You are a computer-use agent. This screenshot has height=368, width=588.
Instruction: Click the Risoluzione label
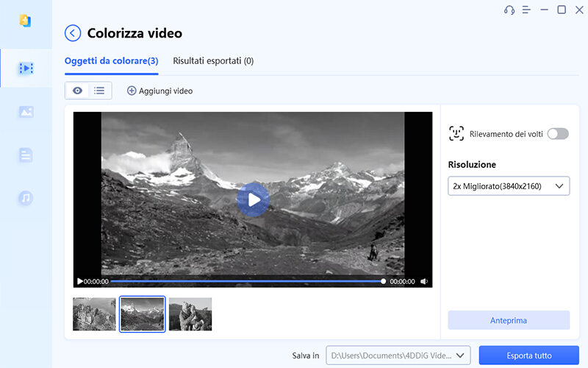472,164
